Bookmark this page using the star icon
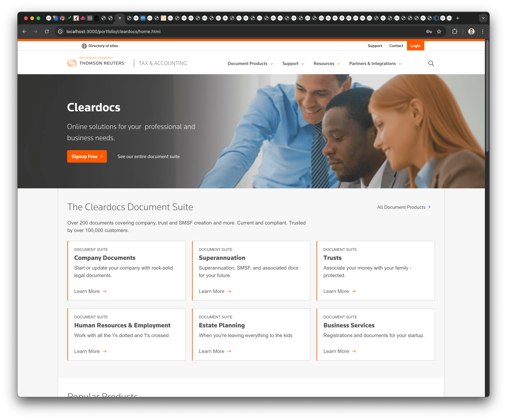This screenshot has width=507, height=420. point(439,31)
